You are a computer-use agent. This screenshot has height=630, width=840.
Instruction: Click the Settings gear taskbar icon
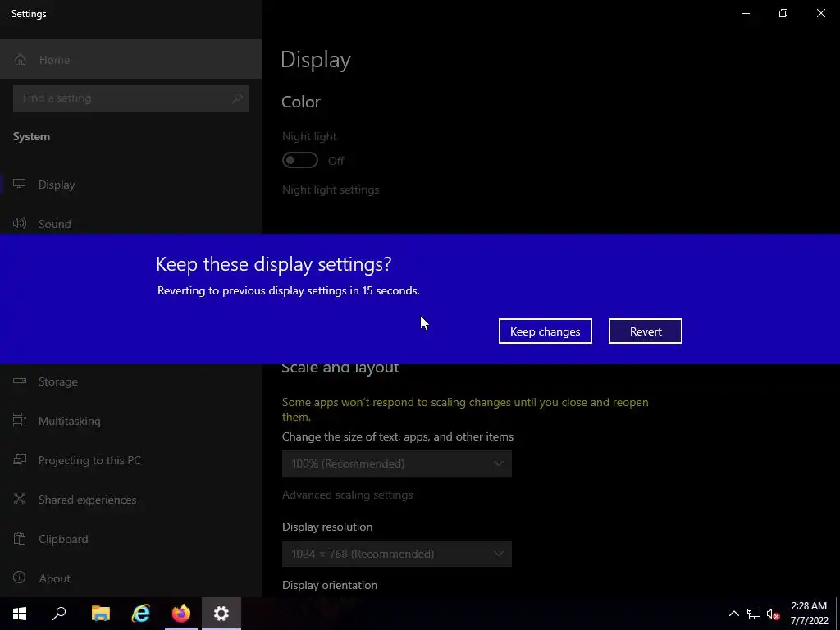(x=221, y=614)
